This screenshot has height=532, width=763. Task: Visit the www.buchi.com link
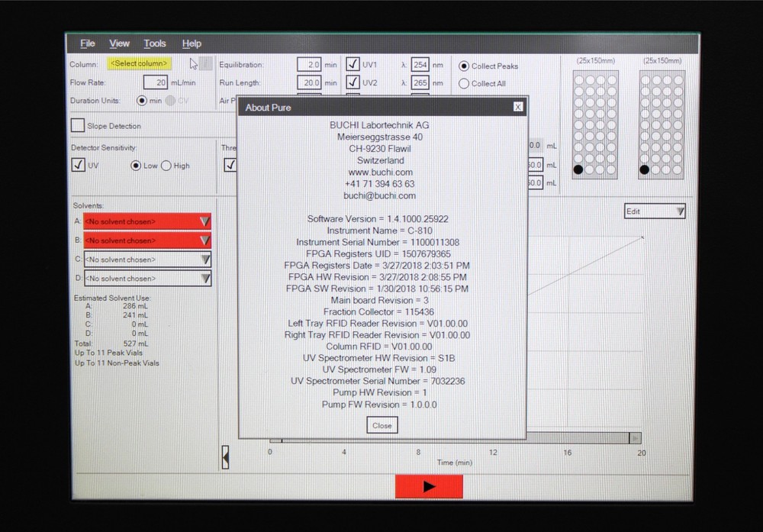(x=380, y=172)
